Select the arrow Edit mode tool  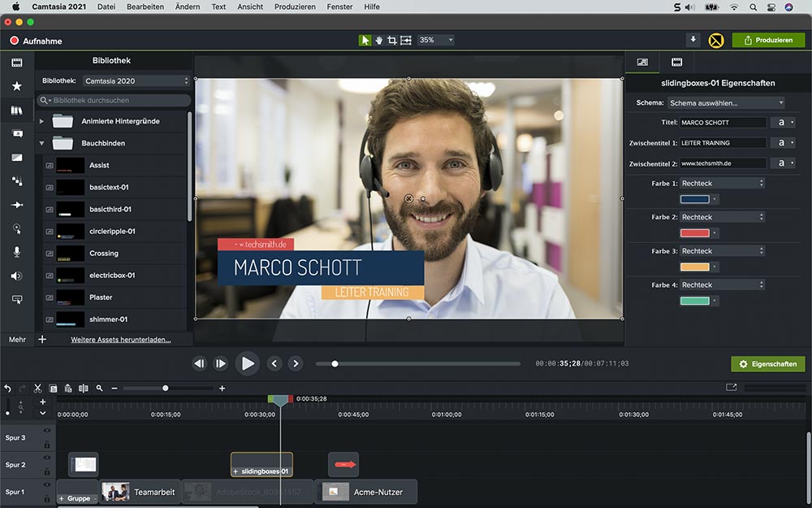click(365, 40)
